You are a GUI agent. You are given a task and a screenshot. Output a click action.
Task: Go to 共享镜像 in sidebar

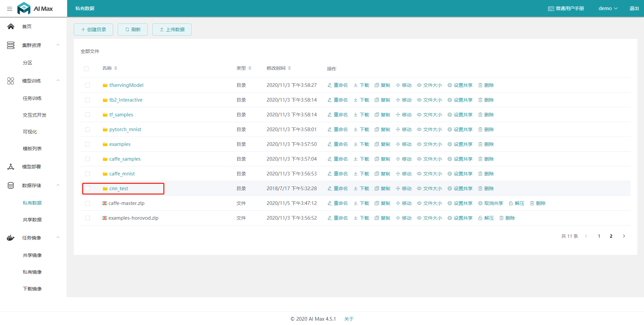pos(32,255)
